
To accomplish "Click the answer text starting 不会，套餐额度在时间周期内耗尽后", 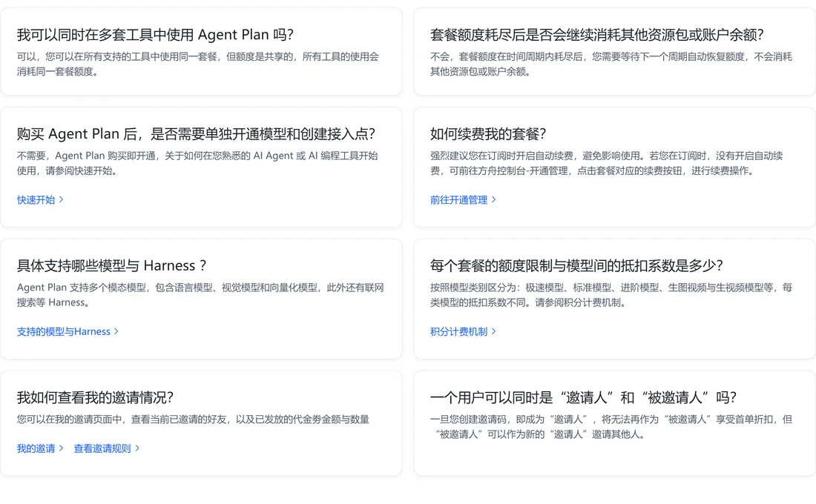I will (x=611, y=64).
